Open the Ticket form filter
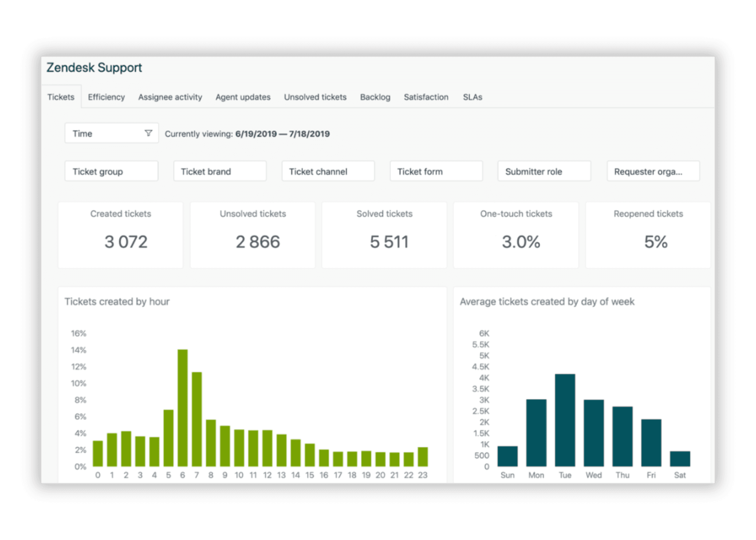The height and width of the screenshot is (540, 756). click(436, 171)
